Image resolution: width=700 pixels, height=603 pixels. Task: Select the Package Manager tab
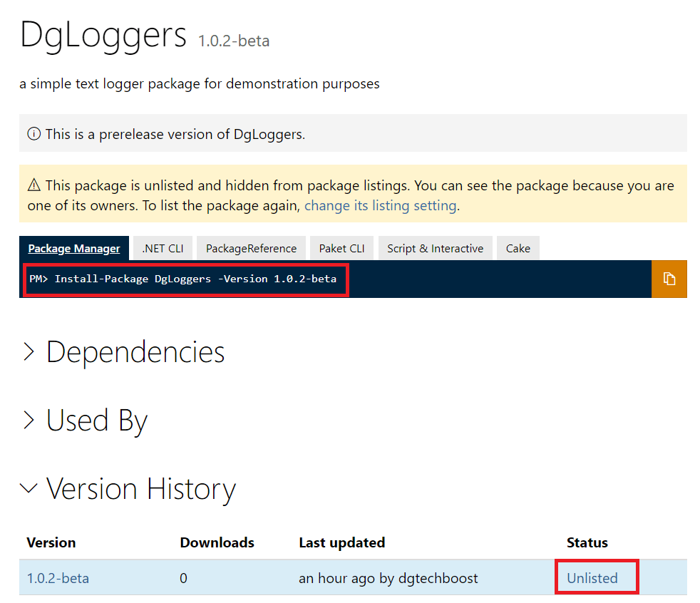(x=74, y=248)
